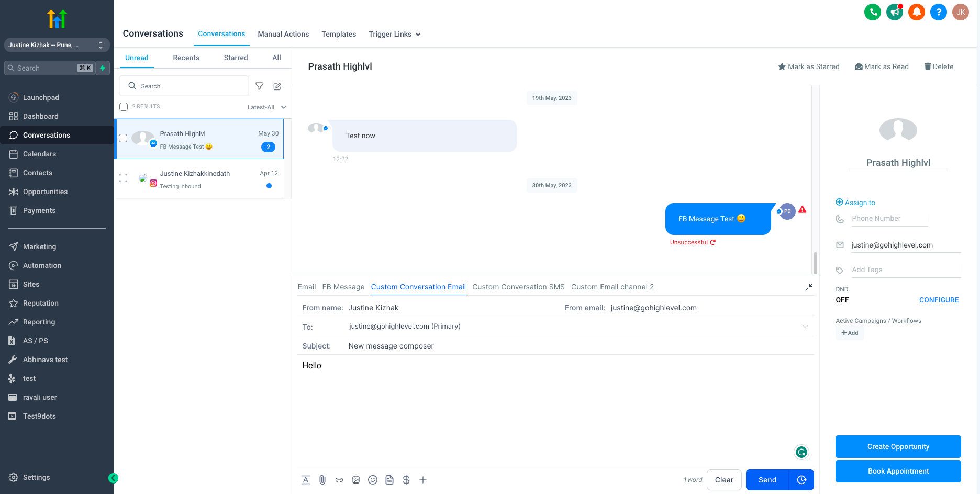
Task: Open the orange notifications bell
Action: [x=917, y=12]
